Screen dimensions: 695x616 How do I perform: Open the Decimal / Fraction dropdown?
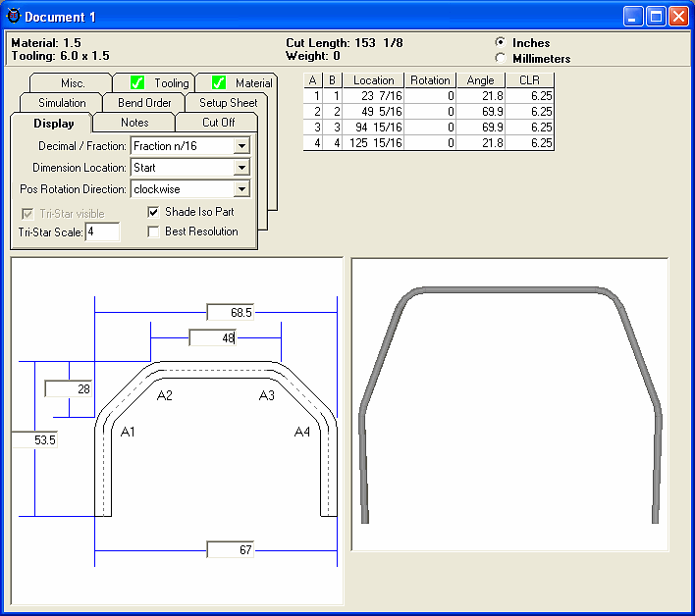(x=241, y=146)
